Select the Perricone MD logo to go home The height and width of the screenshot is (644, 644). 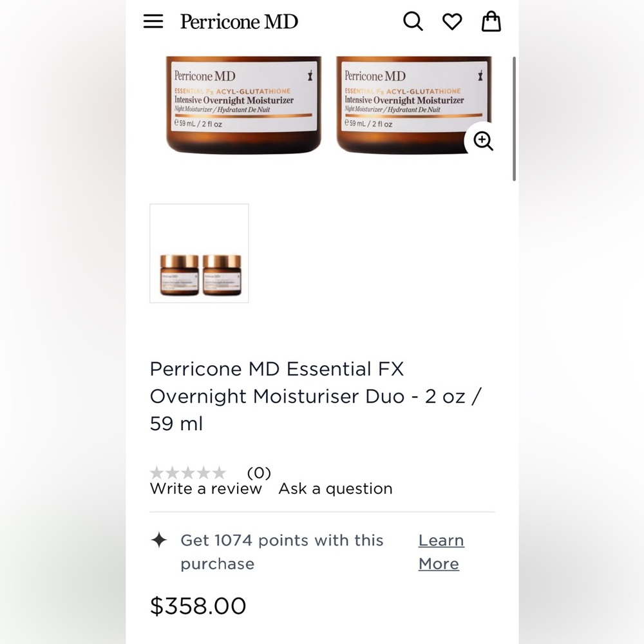(x=238, y=21)
